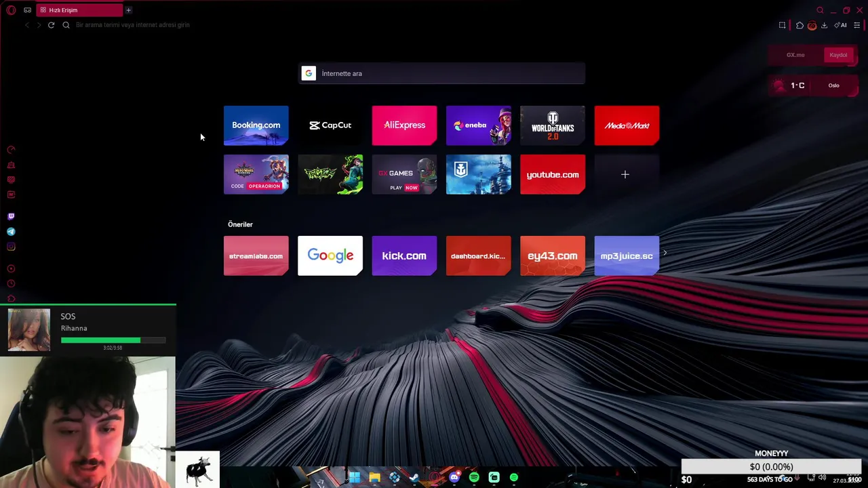Open Telegram in the sidebar
This screenshot has width=868, height=488.
(11, 232)
